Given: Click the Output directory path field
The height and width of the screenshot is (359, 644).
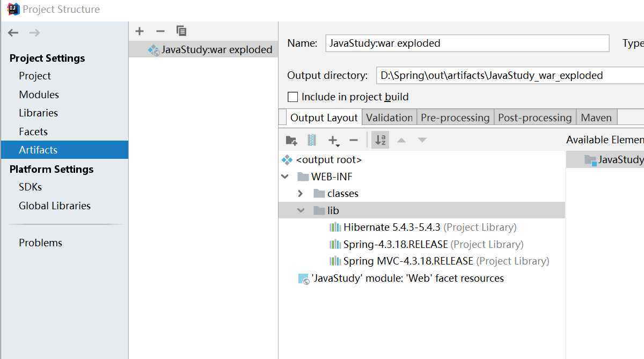Looking at the screenshot, I should (509, 76).
